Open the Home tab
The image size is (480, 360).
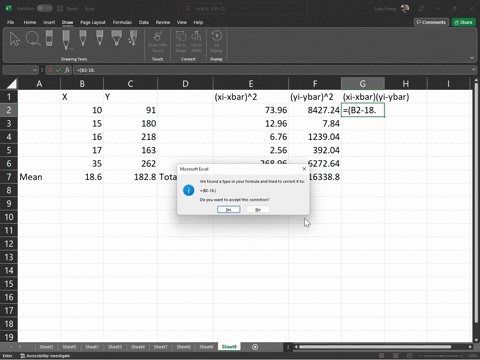[x=30, y=22]
